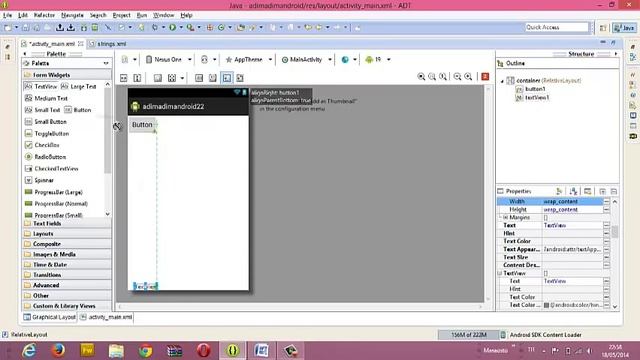Select the ToggleButton palette widget
Screen dimensions: 640x360
point(47,134)
